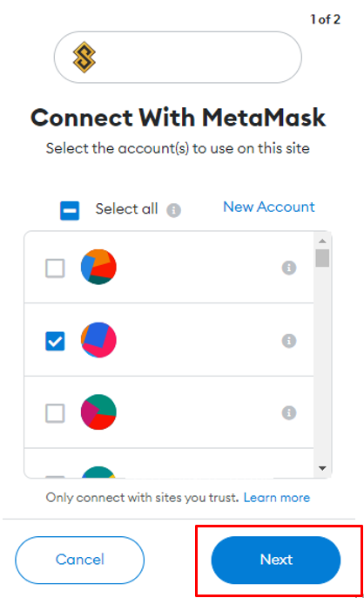Open the Learn more link

(277, 498)
